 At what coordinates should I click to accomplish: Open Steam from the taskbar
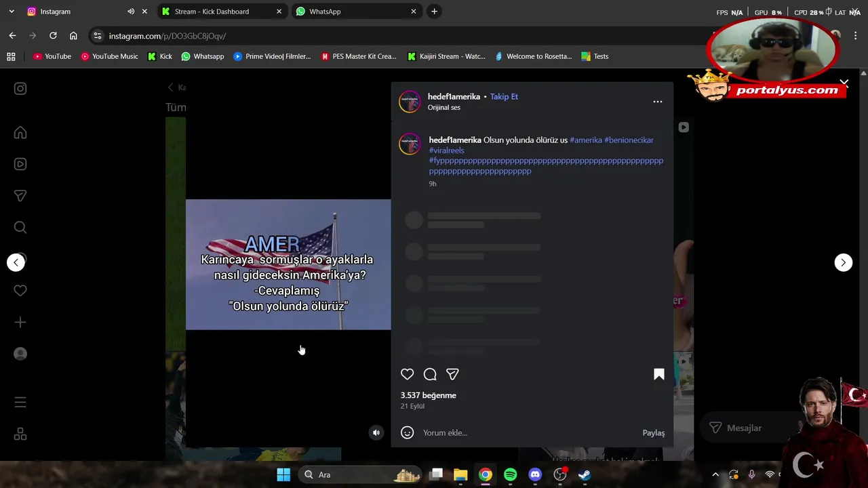pos(584,474)
